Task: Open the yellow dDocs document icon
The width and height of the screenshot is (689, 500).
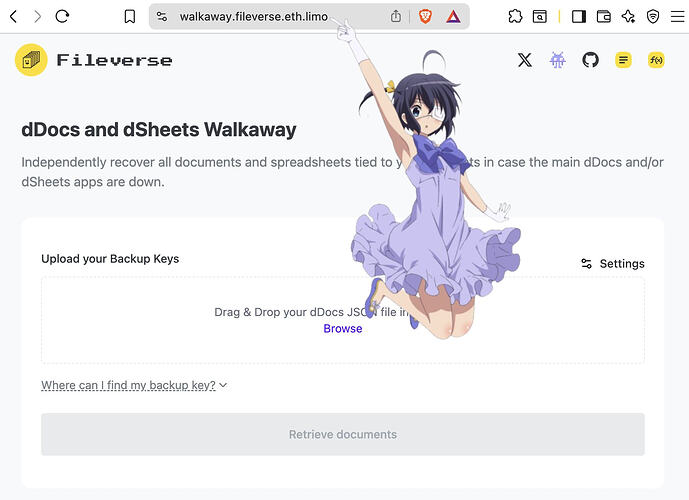Action: coord(623,60)
